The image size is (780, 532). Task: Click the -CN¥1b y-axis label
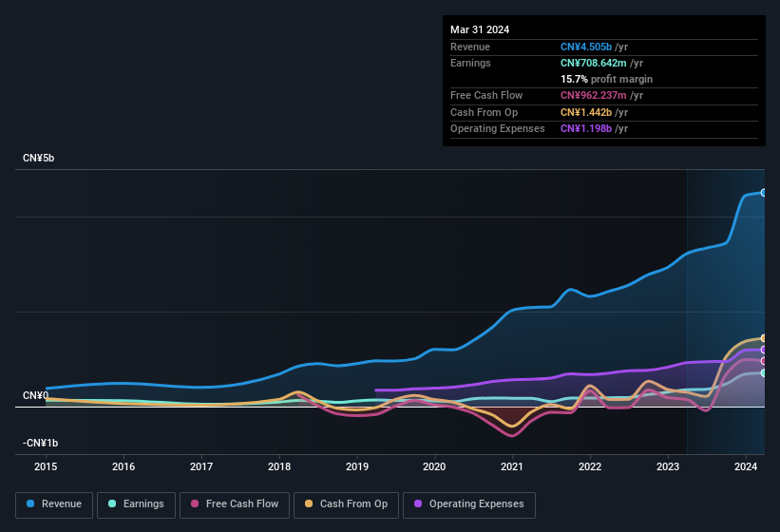[x=40, y=443]
